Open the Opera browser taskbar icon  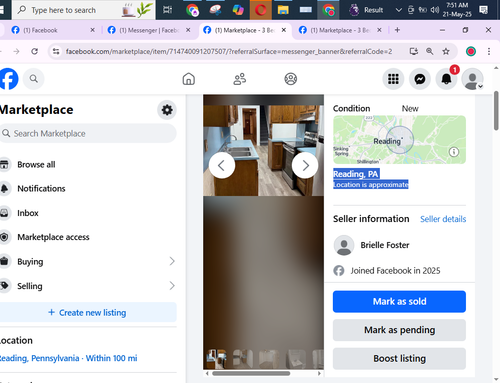pyautogui.click(x=261, y=10)
